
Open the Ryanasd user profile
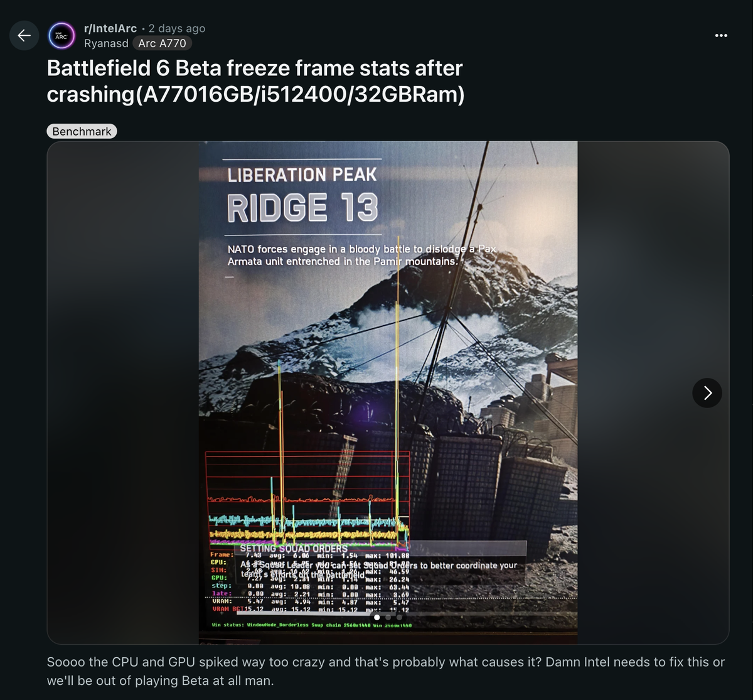click(x=106, y=43)
